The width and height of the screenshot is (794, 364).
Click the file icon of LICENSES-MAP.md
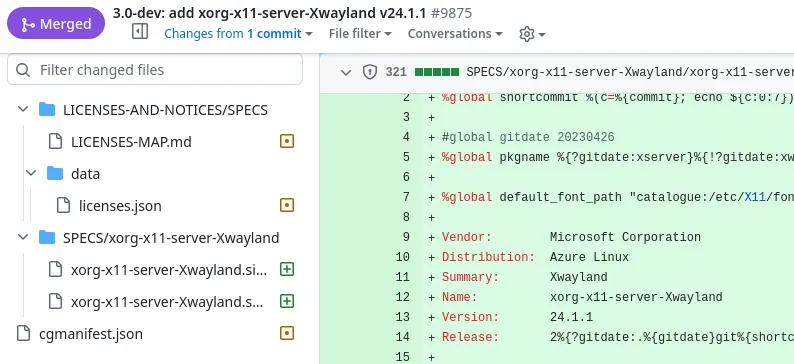coord(55,142)
